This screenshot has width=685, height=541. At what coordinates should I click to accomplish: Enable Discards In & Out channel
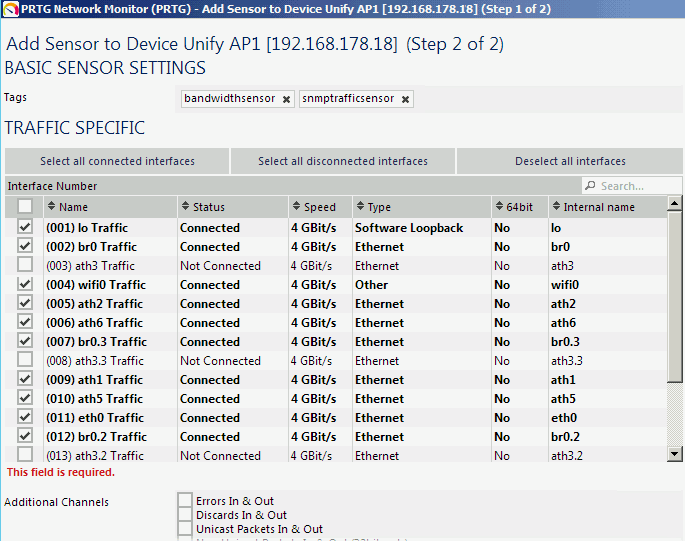(185, 514)
